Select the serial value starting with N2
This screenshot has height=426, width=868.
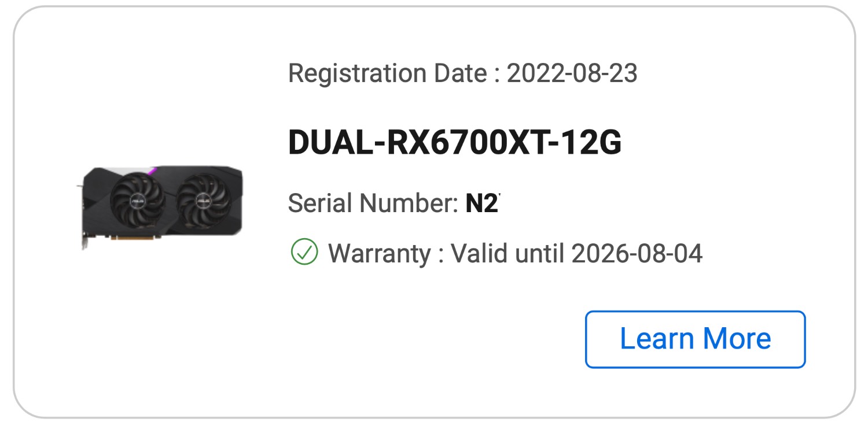[x=482, y=203]
